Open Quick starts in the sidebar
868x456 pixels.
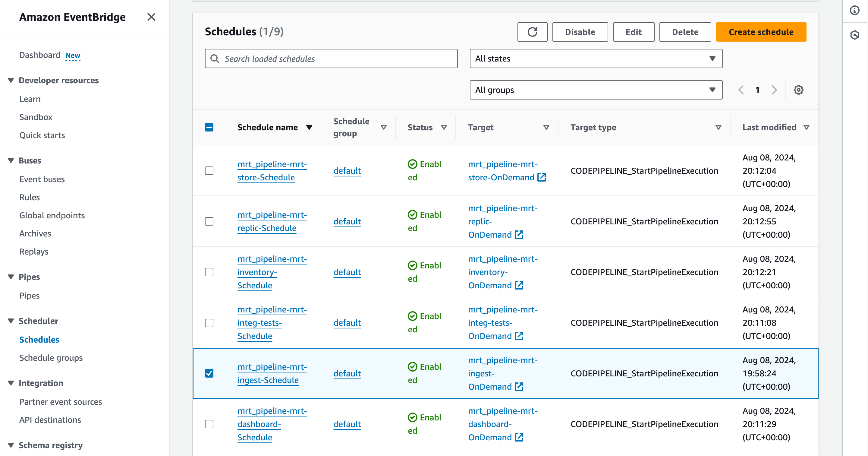42,135
